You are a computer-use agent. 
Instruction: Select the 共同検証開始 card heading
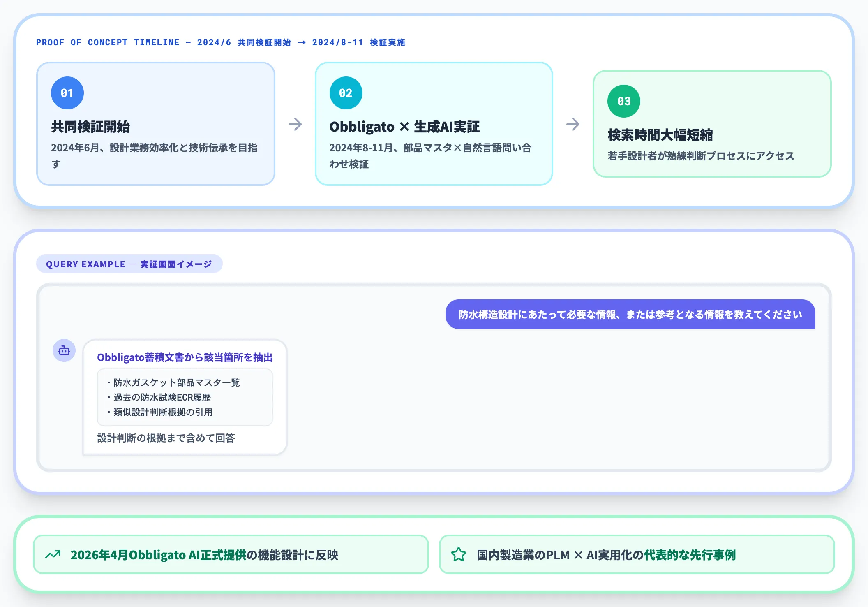click(90, 127)
